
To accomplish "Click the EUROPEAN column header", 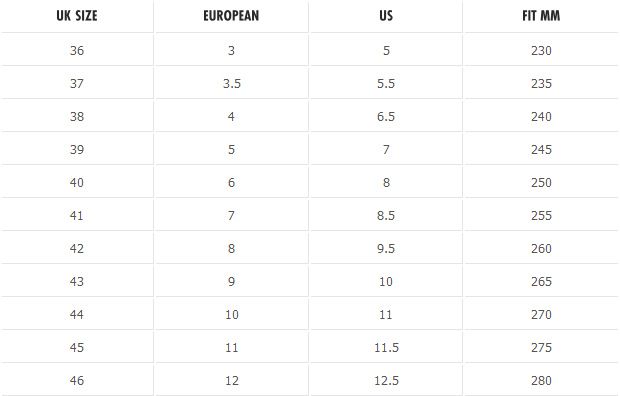I will [x=232, y=16].
